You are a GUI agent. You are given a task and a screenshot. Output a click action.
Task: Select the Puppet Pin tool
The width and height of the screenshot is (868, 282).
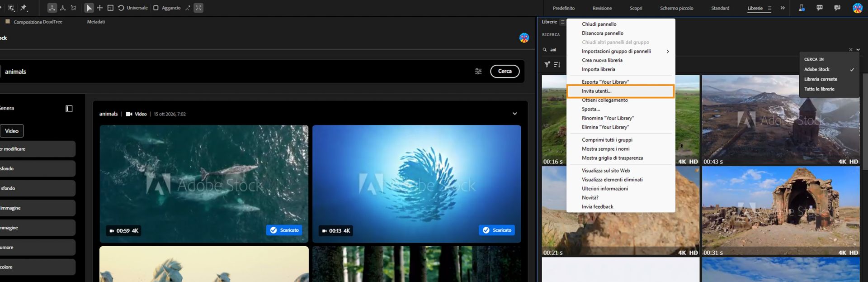(x=24, y=8)
